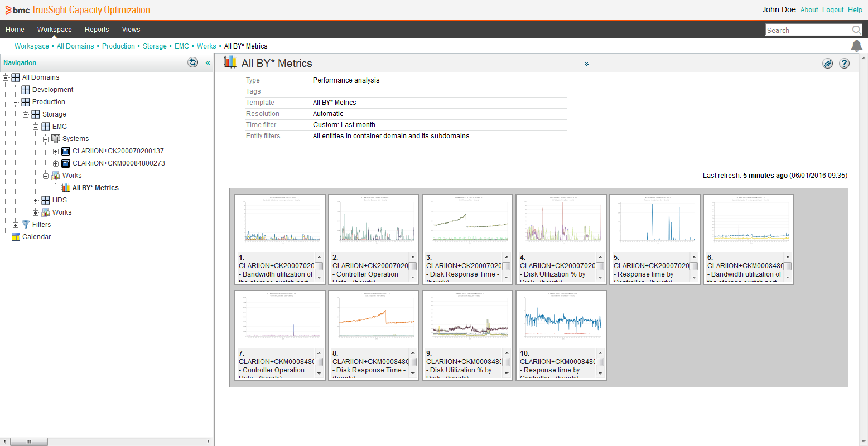This screenshot has height=446, width=868.
Task: Expand the Filters tree node
Action: [16, 225]
